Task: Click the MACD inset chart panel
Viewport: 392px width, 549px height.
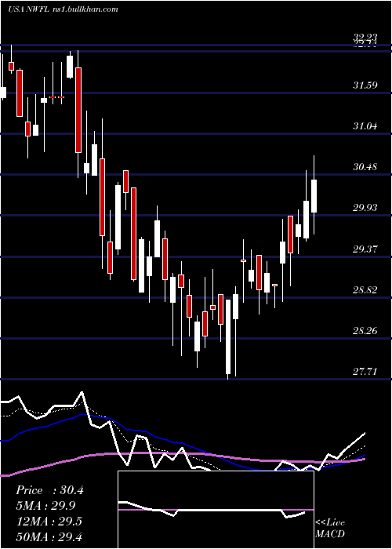Action: 216,510
